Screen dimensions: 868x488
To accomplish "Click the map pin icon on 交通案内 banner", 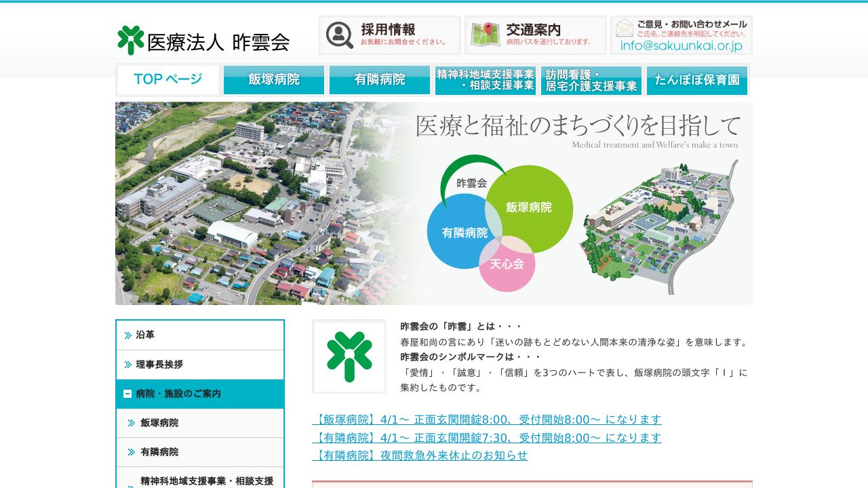I will click(x=485, y=35).
